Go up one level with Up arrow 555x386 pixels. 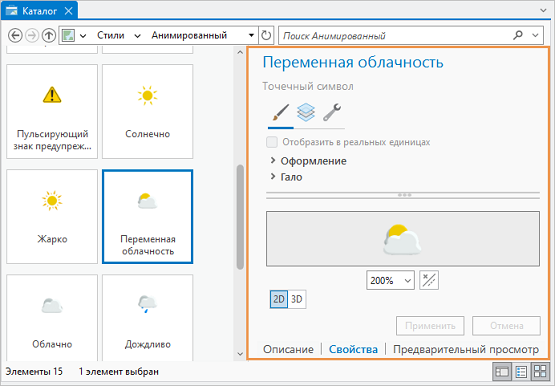tap(49, 35)
